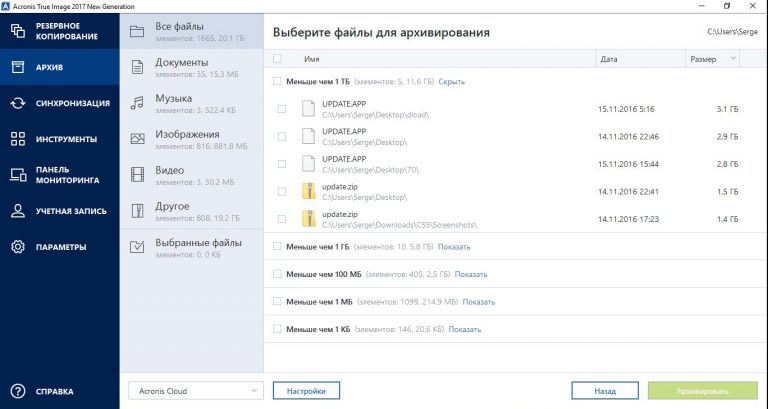
Task: Select the Music category note icon
Action: 137,102
